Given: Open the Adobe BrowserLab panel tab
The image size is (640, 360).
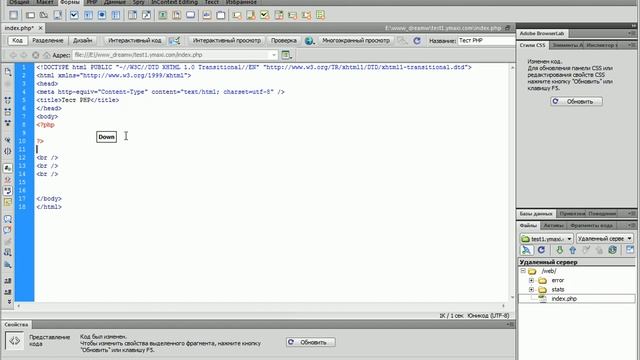Looking at the screenshot, I should point(542,33).
